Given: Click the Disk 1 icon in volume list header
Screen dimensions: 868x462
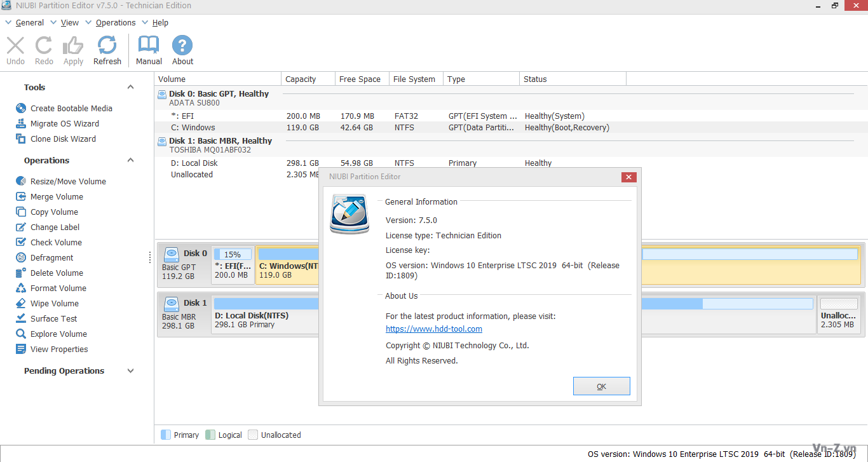Looking at the screenshot, I should click(162, 141).
